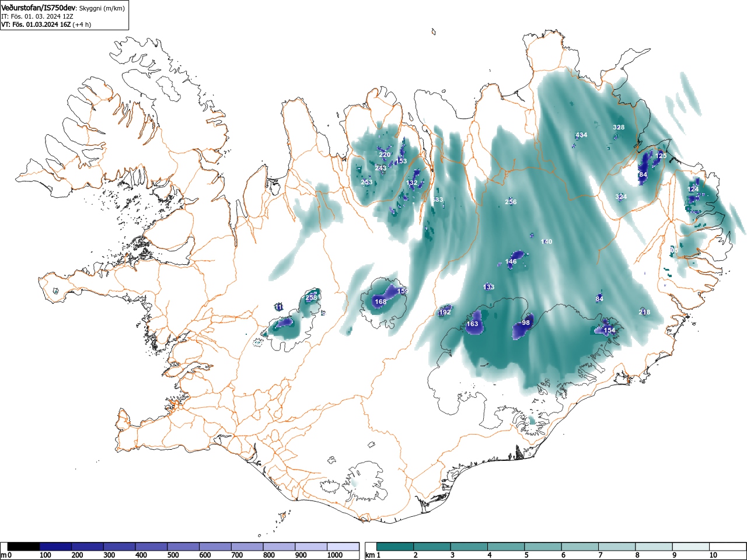The width and height of the screenshot is (747, 560).
Task: Click the 218 visibility value on the map
Action: click(x=644, y=312)
